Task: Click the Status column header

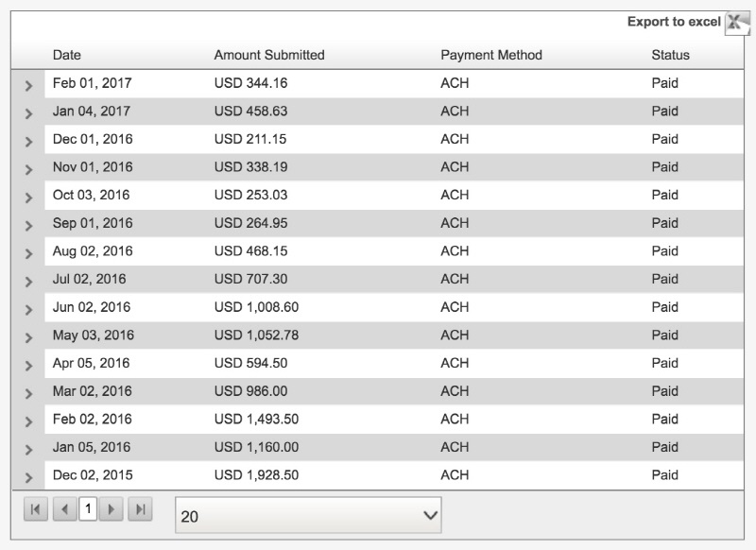Action: tap(670, 55)
